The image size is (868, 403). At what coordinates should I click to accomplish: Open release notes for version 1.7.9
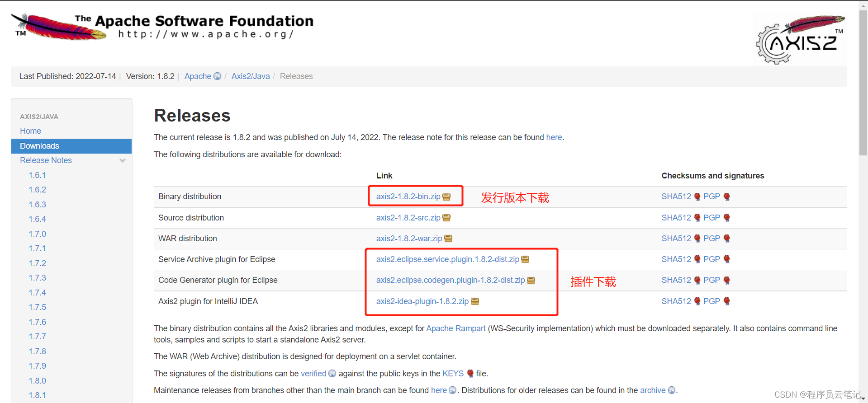38,366
